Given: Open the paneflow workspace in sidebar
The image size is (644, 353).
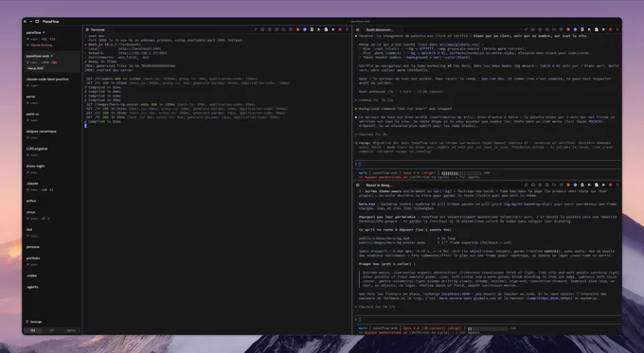Looking at the screenshot, I should pyautogui.click(x=34, y=32).
